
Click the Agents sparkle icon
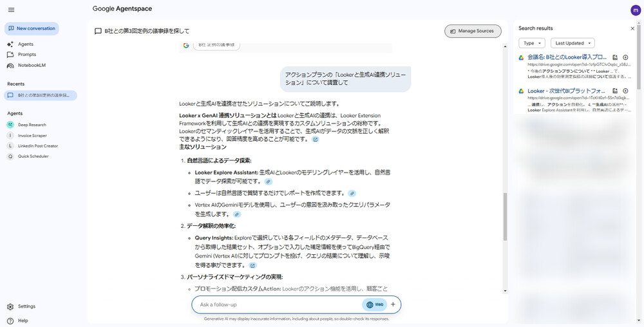click(x=10, y=44)
